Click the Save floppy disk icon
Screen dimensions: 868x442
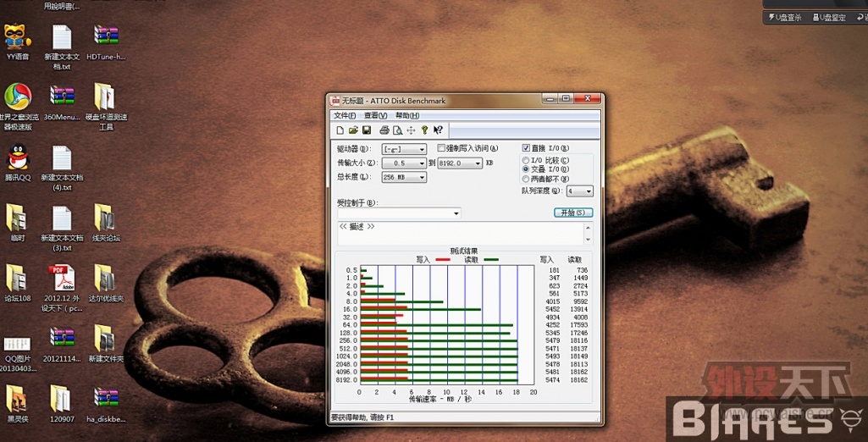(x=366, y=130)
